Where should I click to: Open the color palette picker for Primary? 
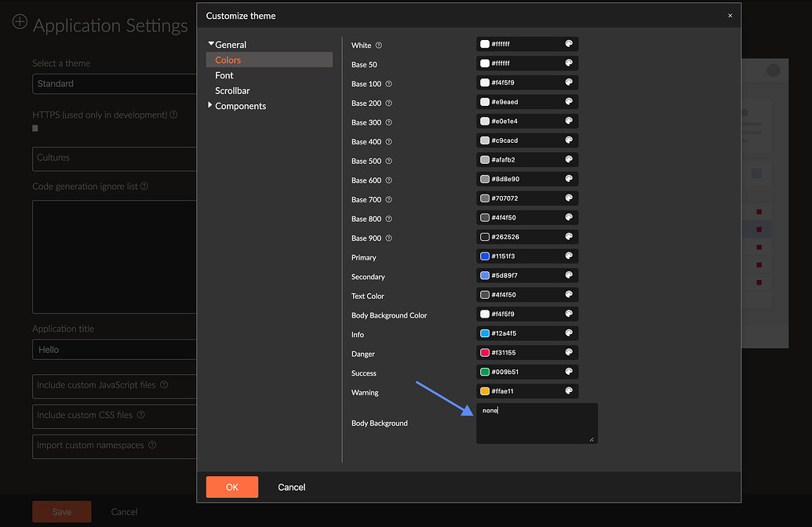[569, 256]
